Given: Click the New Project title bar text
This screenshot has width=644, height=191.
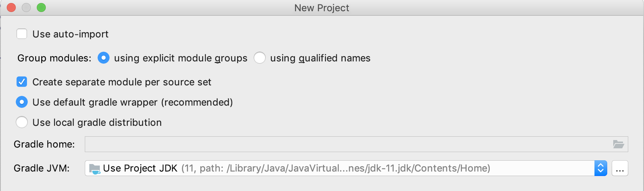Looking at the screenshot, I should pos(322,8).
